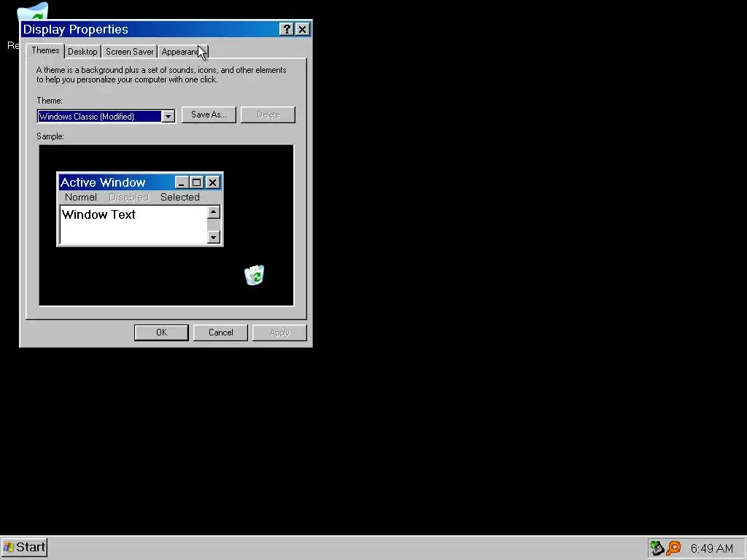Screen dimensions: 747x560
Task: Click the question mark help button
Action: (x=286, y=29)
